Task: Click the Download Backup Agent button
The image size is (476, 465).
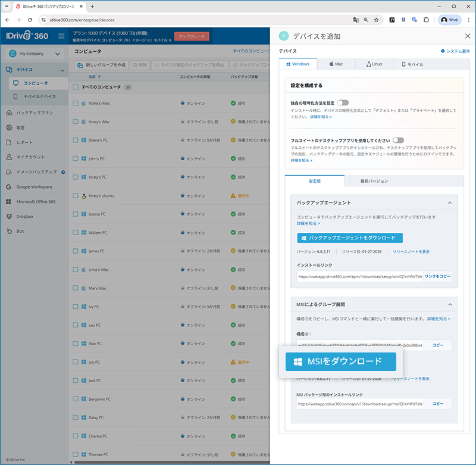Action: (x=350, y=238)
